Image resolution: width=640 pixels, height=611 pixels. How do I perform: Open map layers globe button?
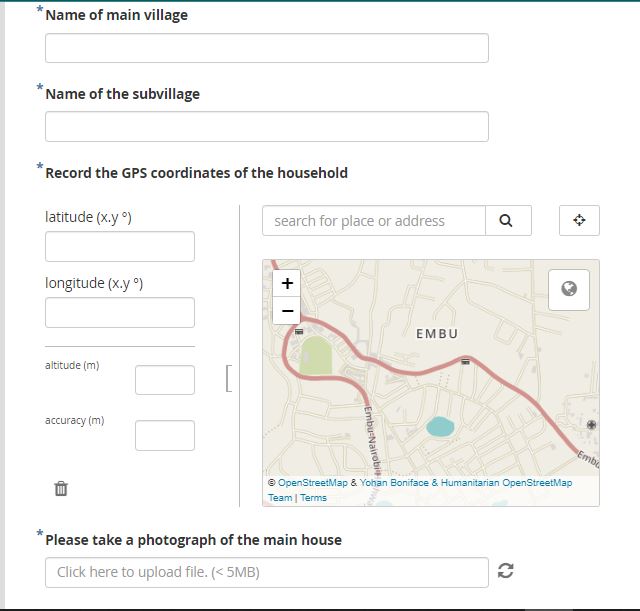coord(569,289)
